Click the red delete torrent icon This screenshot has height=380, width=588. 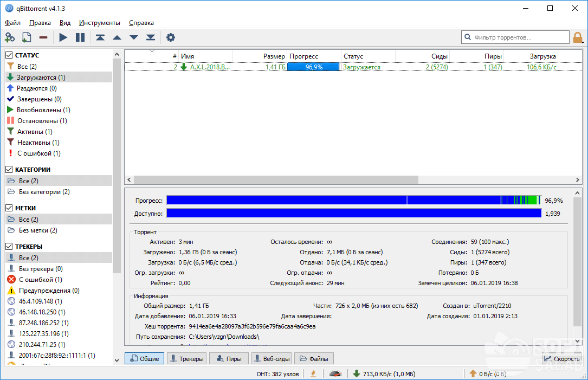[43, 37]
